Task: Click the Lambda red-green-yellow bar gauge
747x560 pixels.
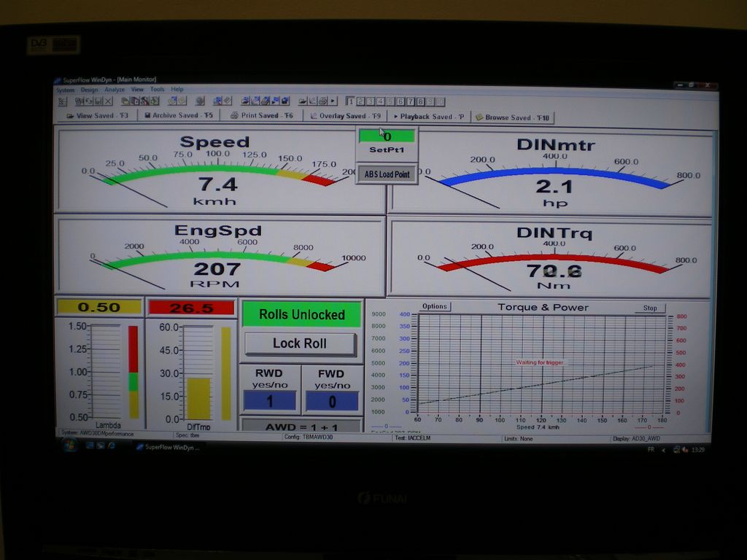Action: pos(133,371)
